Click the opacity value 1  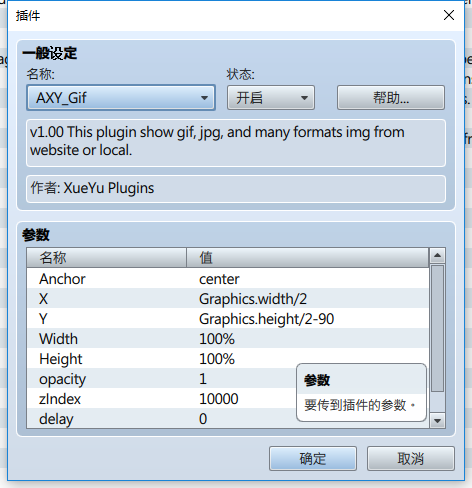tap(203, 379)
